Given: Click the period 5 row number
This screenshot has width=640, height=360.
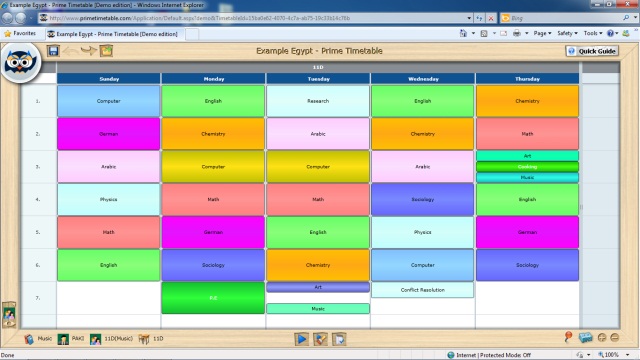Looking at the screenshot, I should point(38,232).
